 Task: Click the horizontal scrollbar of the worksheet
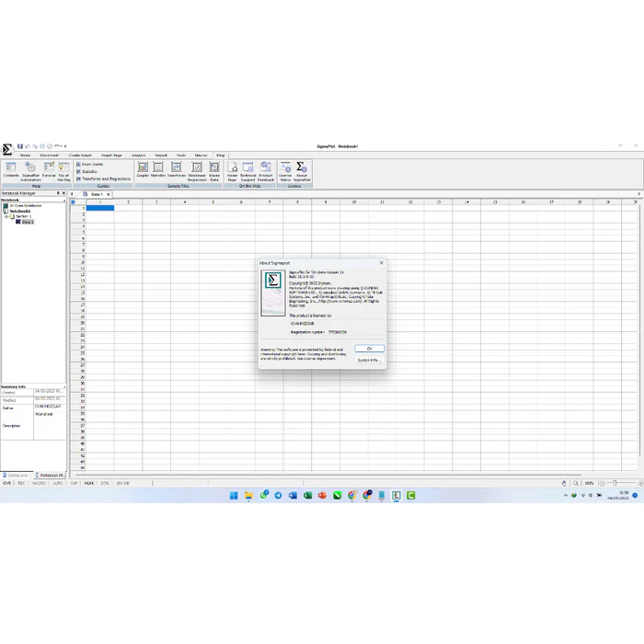328,475
